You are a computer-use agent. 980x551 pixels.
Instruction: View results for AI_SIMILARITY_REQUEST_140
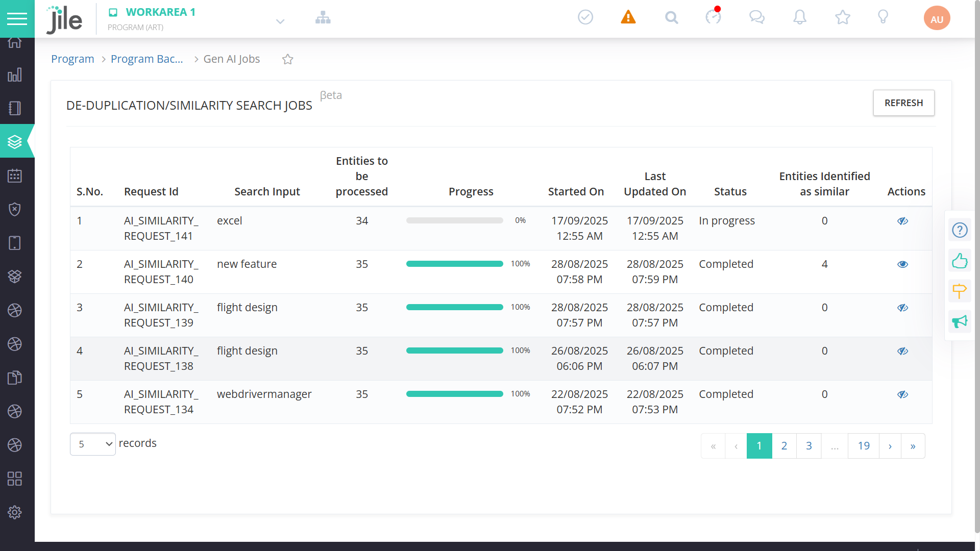pos(902,264)
